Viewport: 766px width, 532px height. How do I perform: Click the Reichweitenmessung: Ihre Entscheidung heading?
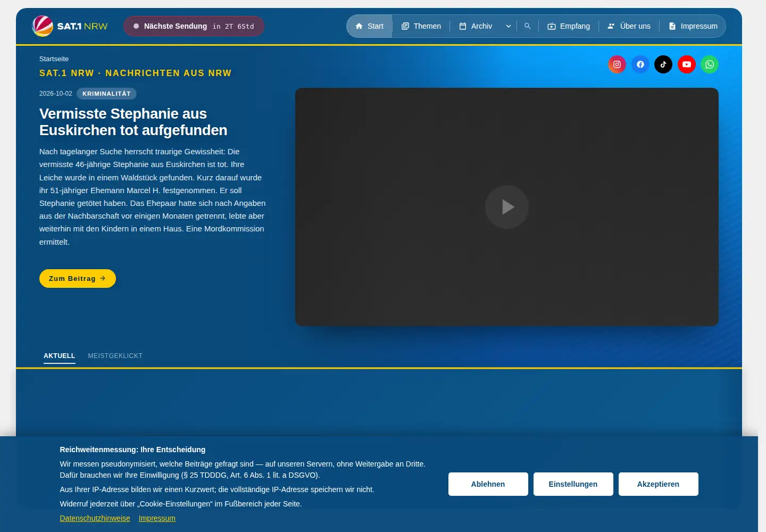tap(132, 450)
